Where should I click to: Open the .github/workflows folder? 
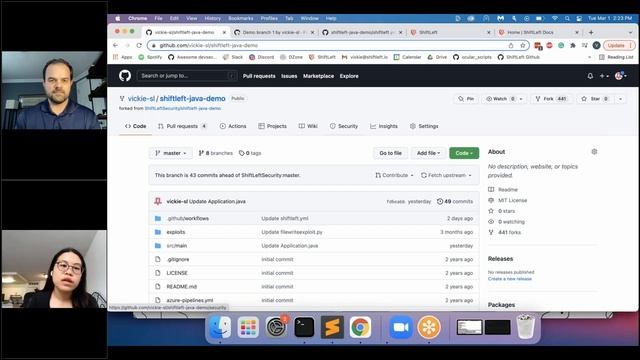[187, 219]
